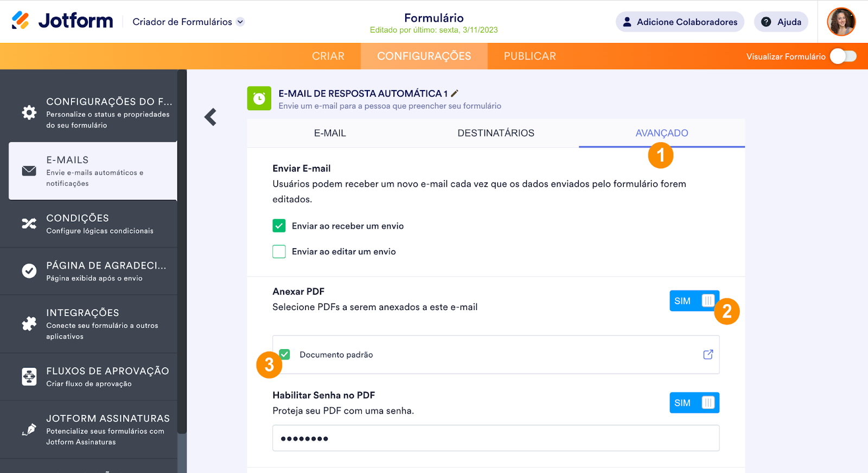Switch to the Destinatários tab

pos(496,133)
